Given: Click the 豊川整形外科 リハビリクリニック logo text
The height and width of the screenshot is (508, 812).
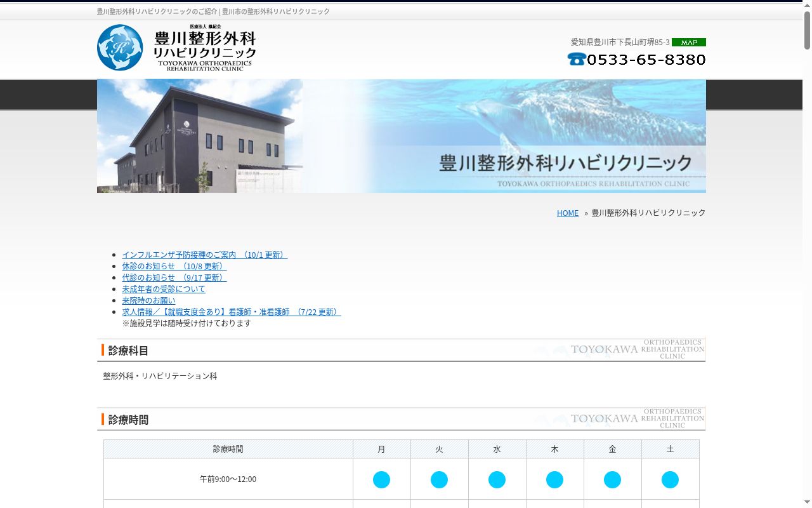Looking at the screenshot, I should point(204,48).
